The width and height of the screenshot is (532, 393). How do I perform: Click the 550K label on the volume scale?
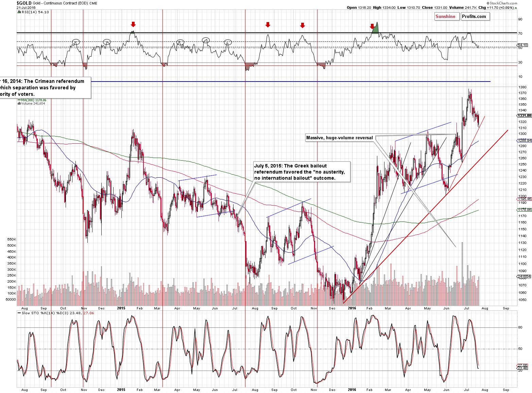tap(12, 239)
